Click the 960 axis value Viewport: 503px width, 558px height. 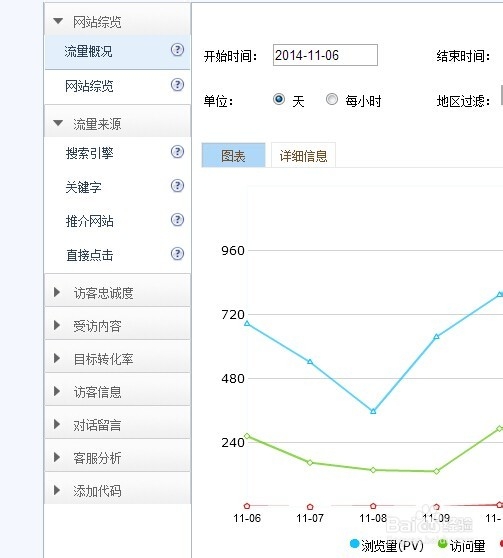click(x=233, y=251)
